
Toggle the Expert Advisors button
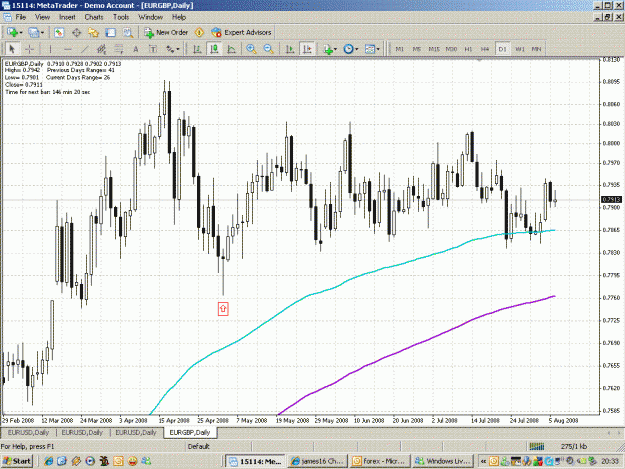coord(242,32)
